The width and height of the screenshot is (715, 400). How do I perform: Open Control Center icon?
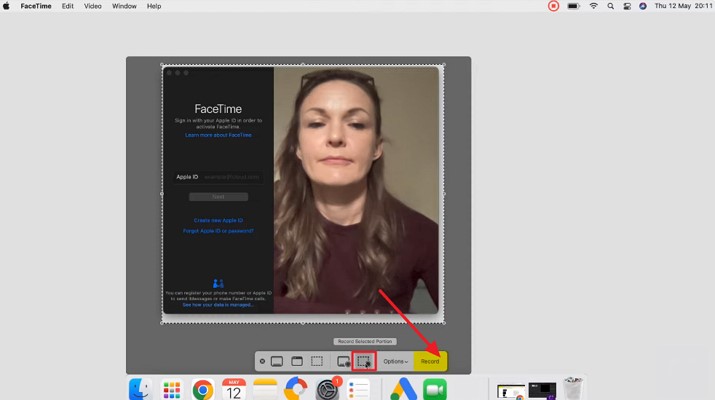pos(627,6)
